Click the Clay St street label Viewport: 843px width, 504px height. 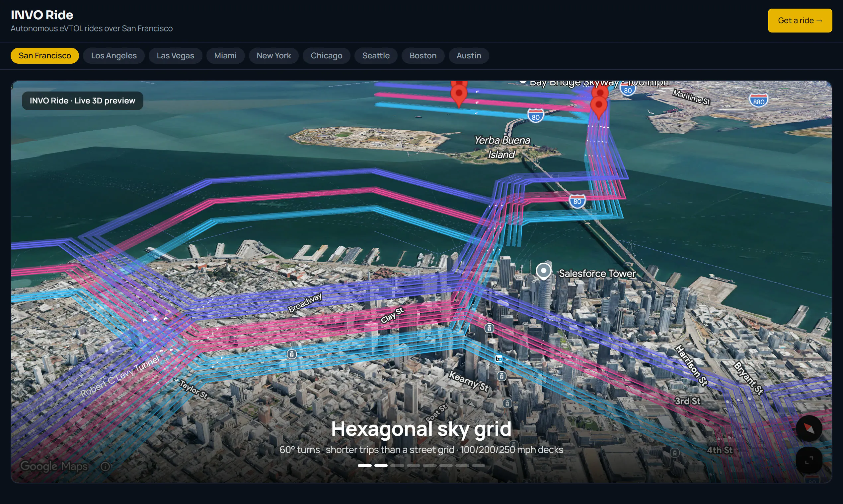click(392, 315)
